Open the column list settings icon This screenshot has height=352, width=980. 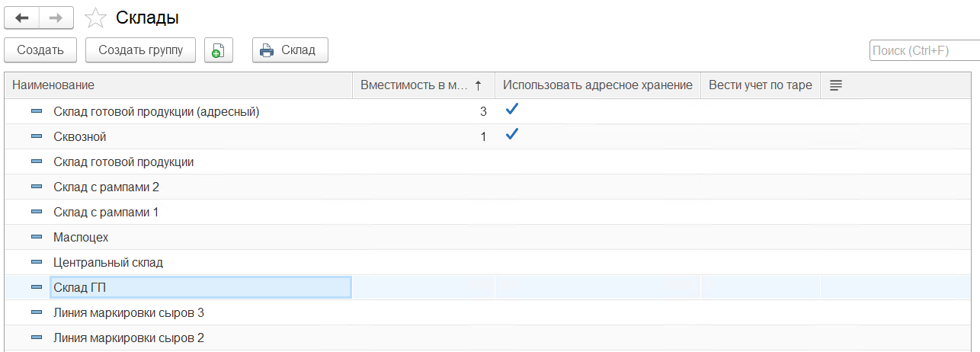(x=835, y=85)
